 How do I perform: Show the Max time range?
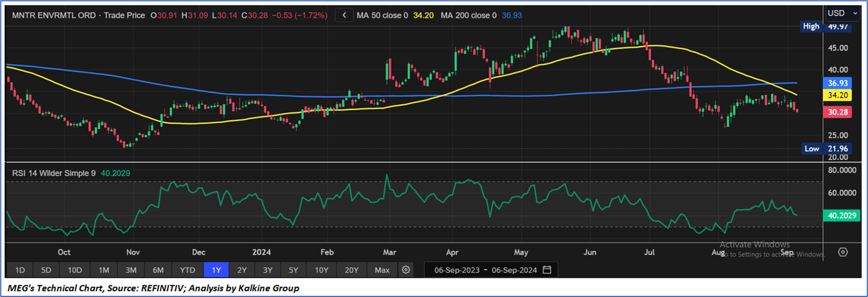tap(382, 270)
